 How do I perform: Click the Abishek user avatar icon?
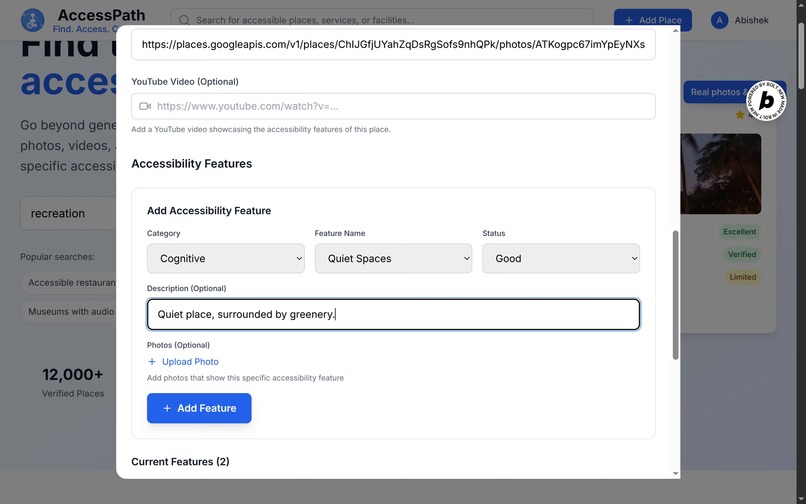point(719,20)
